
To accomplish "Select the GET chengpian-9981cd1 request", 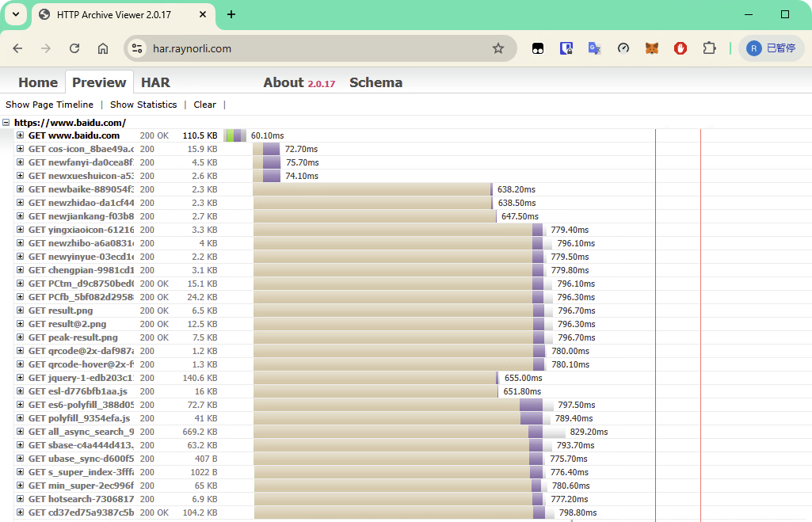I will coord(81,270).
